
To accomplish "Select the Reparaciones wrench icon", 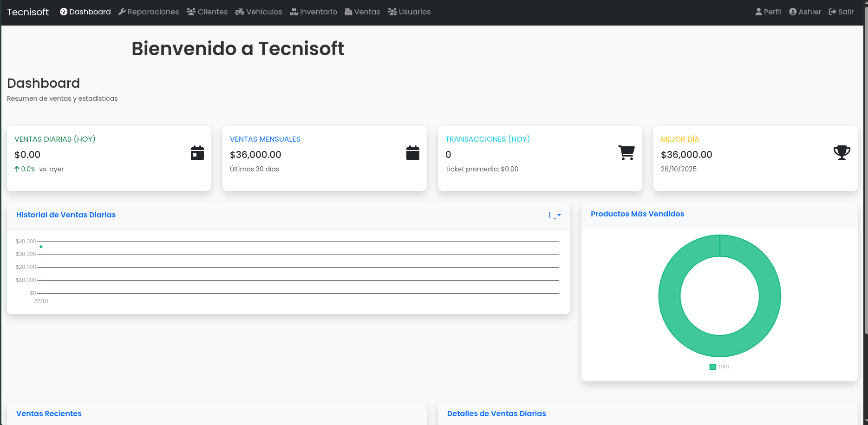I will click(x=123, y=11).
